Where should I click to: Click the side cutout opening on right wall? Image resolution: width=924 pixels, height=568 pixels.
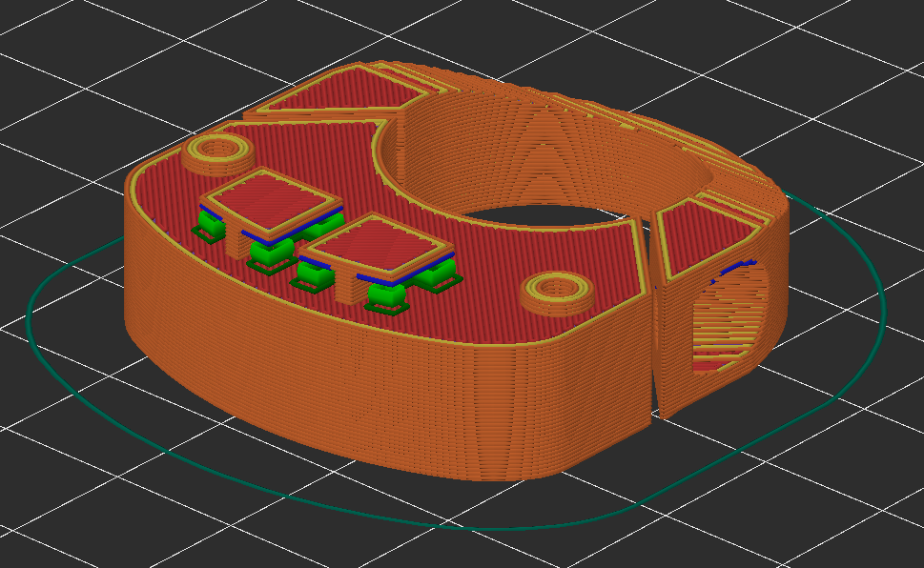tap(730, 317)
